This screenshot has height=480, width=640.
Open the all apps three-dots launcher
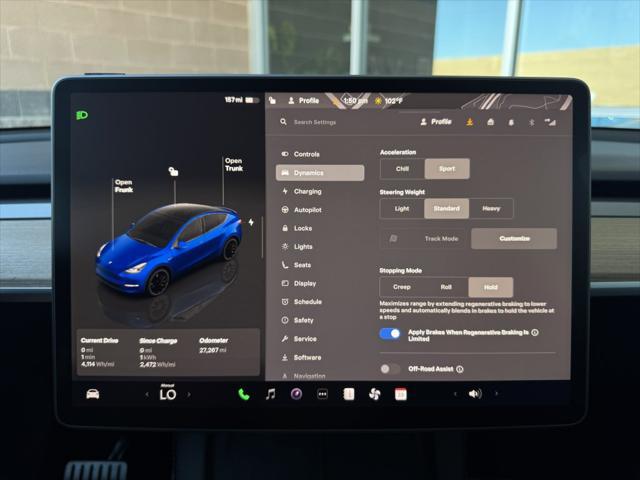(322, 394)
